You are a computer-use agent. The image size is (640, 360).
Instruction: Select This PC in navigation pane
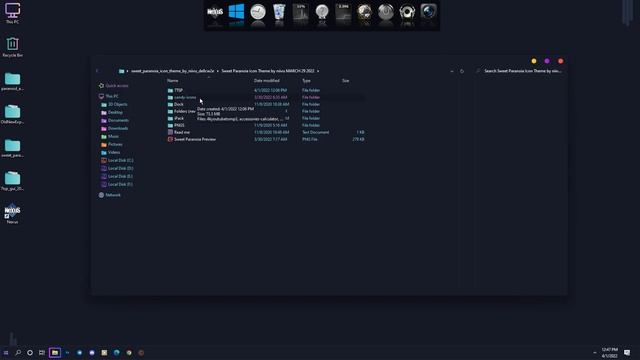pos(109,96)
